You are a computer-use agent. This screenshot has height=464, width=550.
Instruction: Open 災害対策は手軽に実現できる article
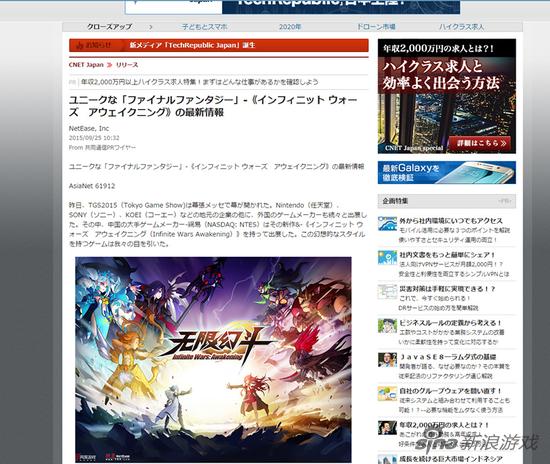click(447, 289)
